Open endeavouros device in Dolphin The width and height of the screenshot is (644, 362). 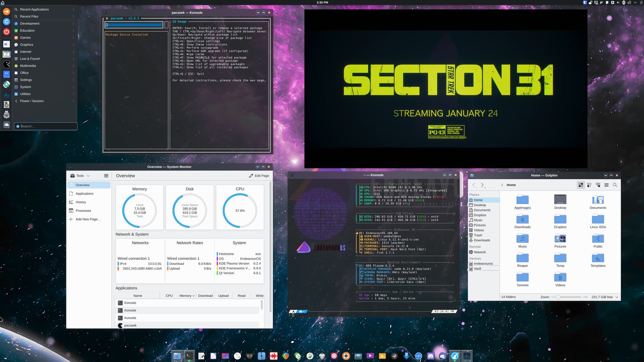[x=483, y=263]
